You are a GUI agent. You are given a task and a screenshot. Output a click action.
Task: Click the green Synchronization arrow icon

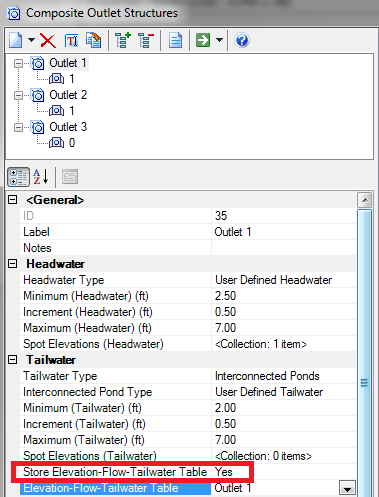coord(203,40)
